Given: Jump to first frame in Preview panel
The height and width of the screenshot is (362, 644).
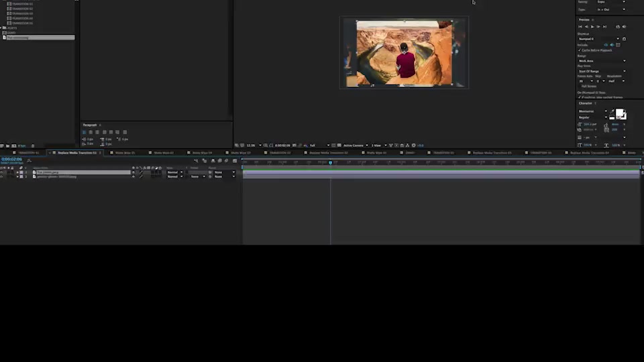Looking at the screenshot, I should (580, 27).
